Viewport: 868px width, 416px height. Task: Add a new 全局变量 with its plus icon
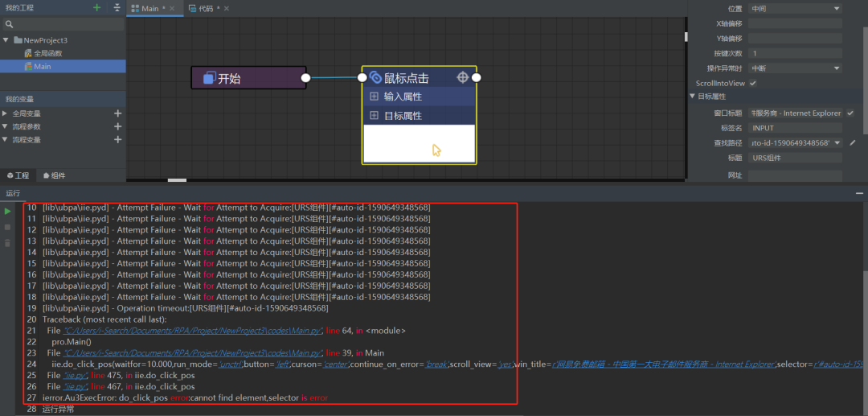118,113
